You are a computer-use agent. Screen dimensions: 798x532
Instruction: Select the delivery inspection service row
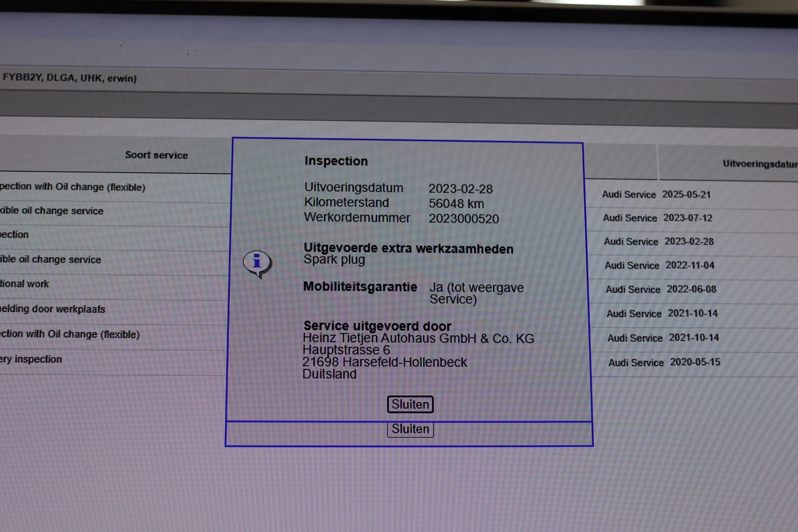point(31,359)
